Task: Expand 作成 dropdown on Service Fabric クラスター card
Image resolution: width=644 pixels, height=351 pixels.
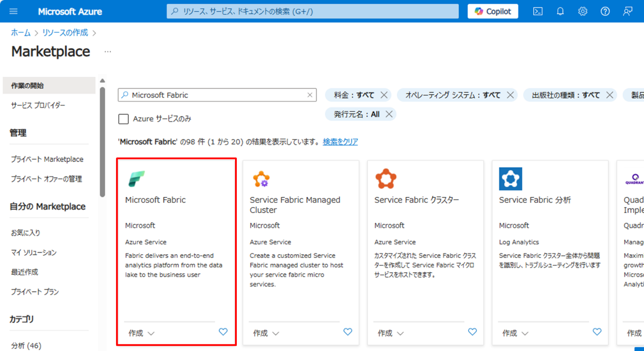Action: click(391, 333)
